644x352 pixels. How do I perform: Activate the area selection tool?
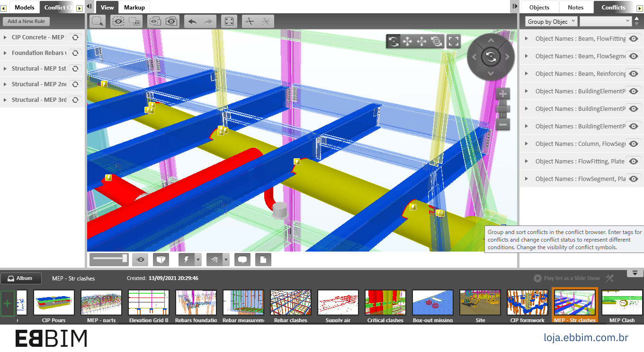[98, 21]
